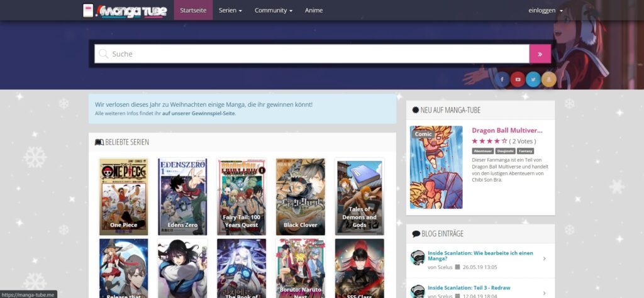Click the star rating for Dragon Ball Multiverse

(x=489, y=141)
